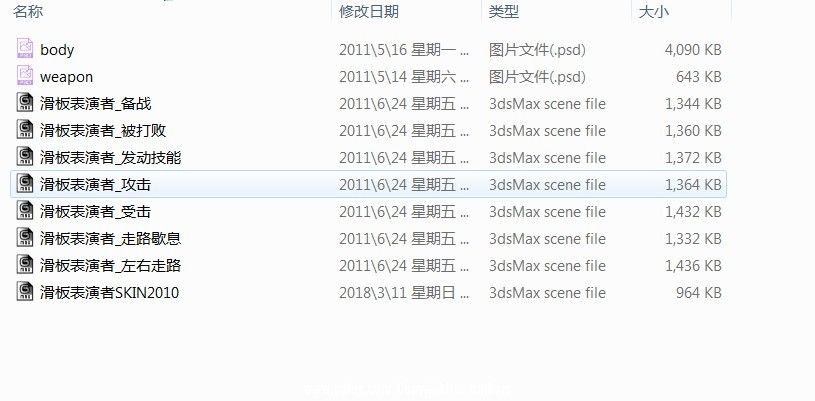
Task: Select the weapon PSD file icon
Action: pos(25,76)
